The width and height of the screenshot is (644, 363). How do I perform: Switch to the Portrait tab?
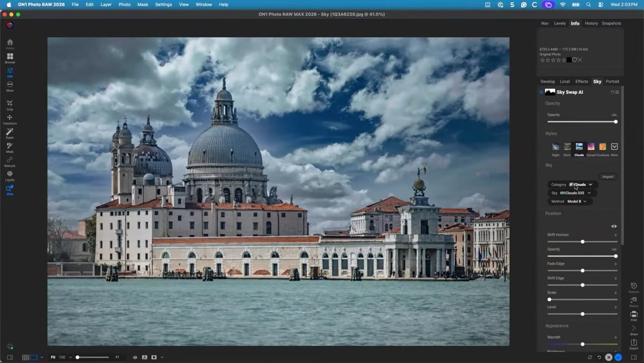pos(612,82)
